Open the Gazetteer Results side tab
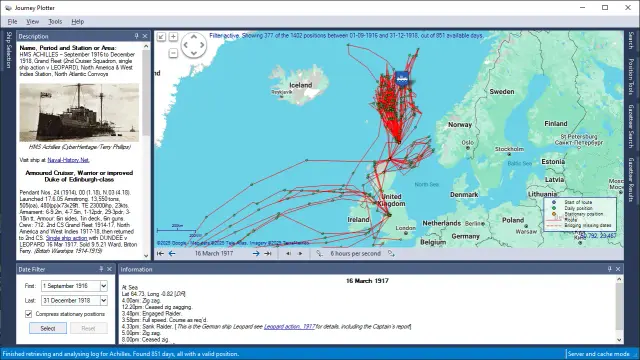The width and height of the screenshot is (640, 360). coord(631,180)
